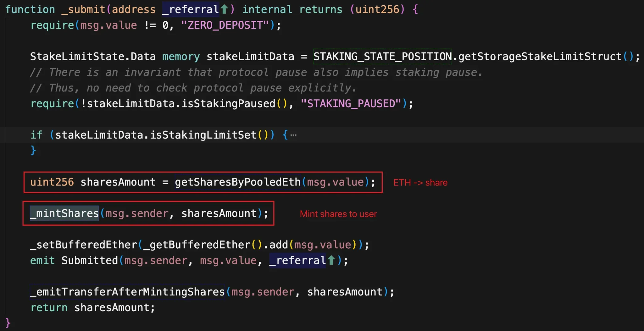Click the closing brace of the if block
Viewport: 644px width, 331px height.
pos(33,151)
